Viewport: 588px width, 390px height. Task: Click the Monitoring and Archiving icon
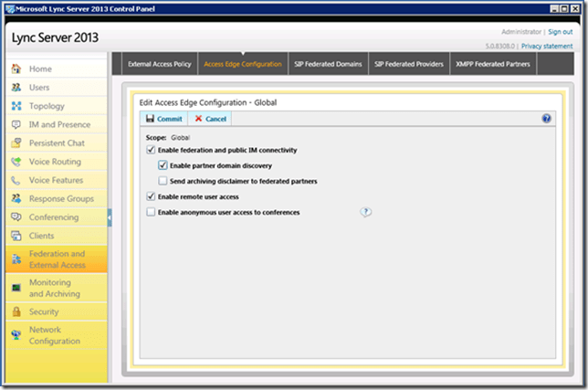coord(16,287)
